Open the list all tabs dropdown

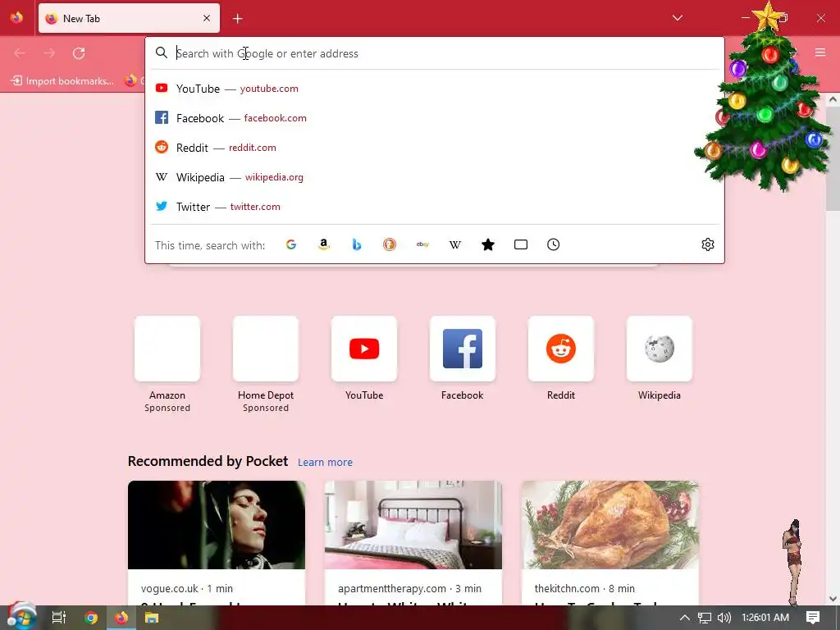tap(677, 18)
